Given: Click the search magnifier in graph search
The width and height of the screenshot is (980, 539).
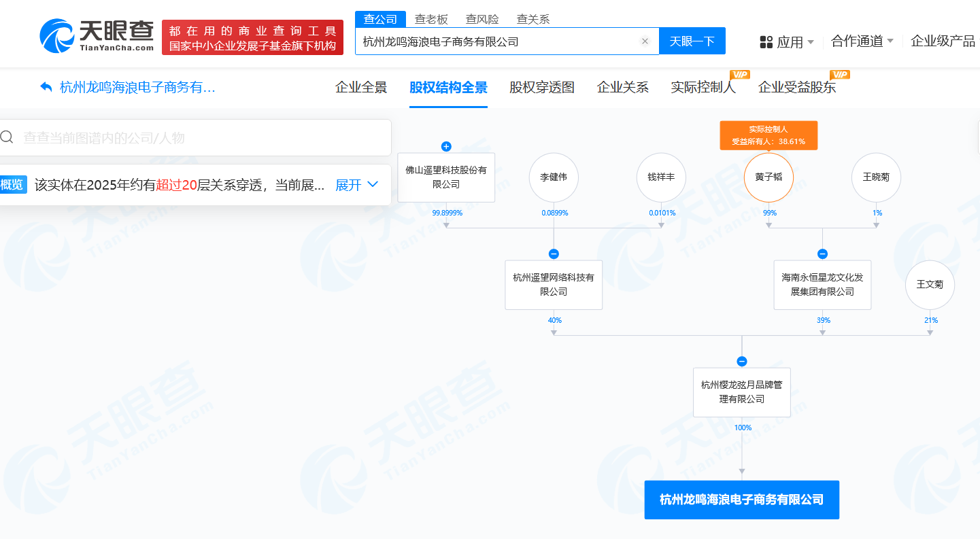Looking at the screenshot, I should [7, 137].
